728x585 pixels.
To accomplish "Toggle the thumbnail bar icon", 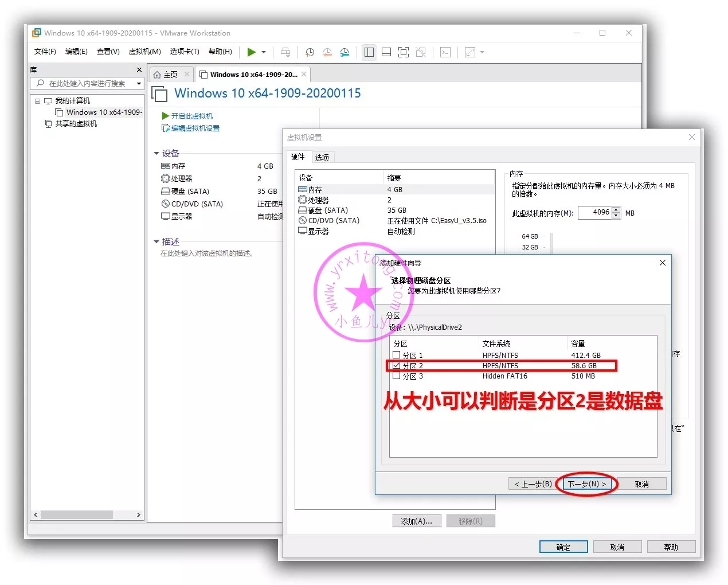I will [x=386, y=52].
